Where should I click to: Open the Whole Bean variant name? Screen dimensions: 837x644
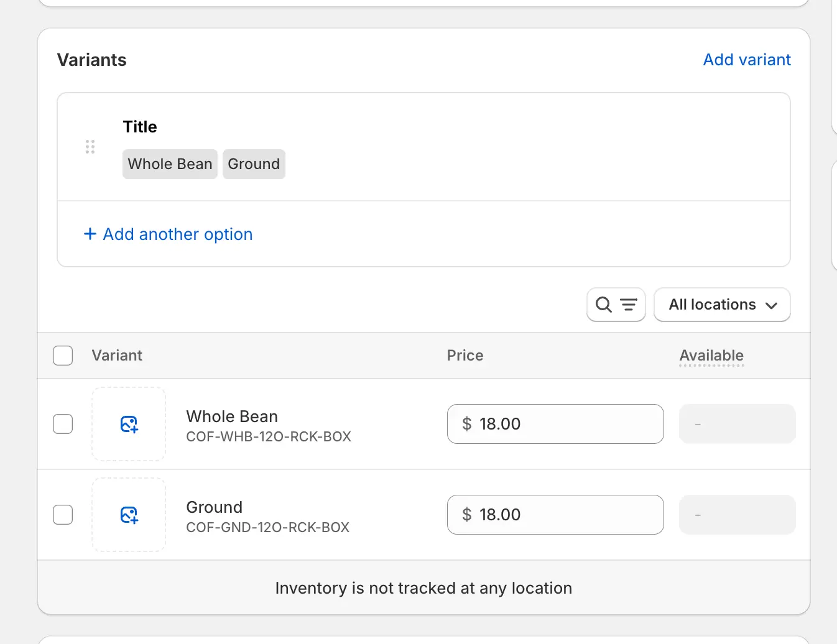pyautogui.click(x=232, y=416)
